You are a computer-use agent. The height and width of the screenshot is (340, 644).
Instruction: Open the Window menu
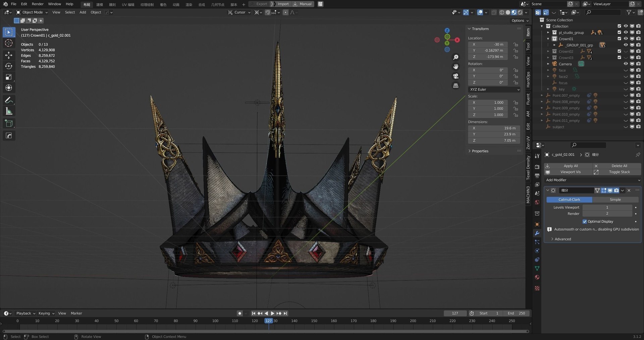(54, 4)
